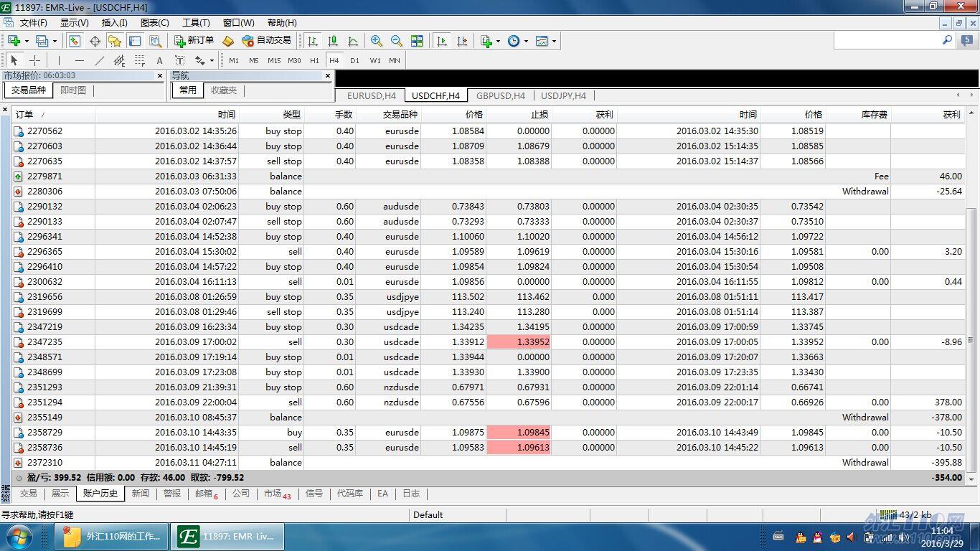Zoom out on the chart
980x551 pixels.
(396, 41)
